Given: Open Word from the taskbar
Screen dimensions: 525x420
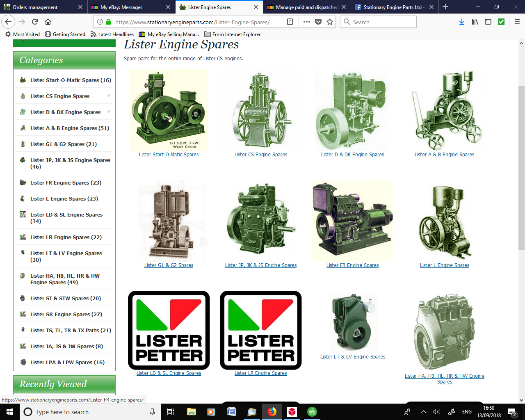Looking at the screenshot, I should [x=231, y=412].
